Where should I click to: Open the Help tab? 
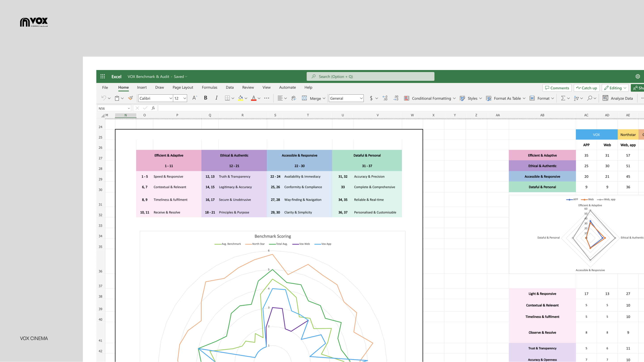point(308,87)
